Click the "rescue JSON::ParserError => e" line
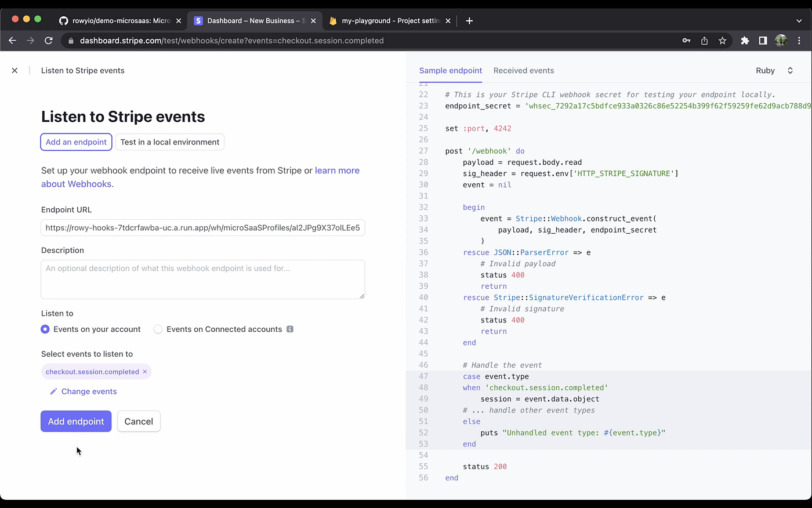812x508 pixels. click(527, 253)
